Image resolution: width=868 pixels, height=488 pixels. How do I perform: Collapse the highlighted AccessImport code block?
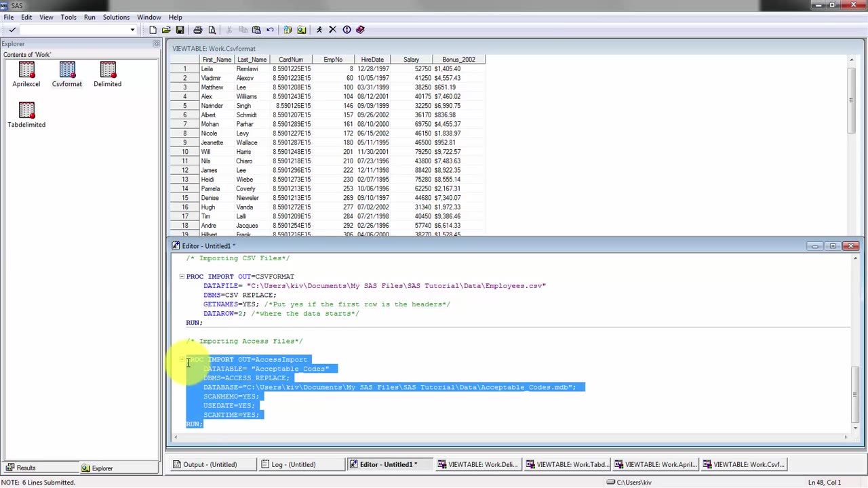[x=182, y=359]
